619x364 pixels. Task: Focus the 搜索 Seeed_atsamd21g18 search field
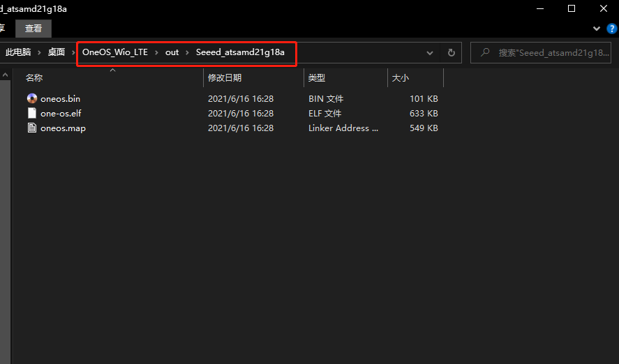pyautogui.click(x=541, y=52)
